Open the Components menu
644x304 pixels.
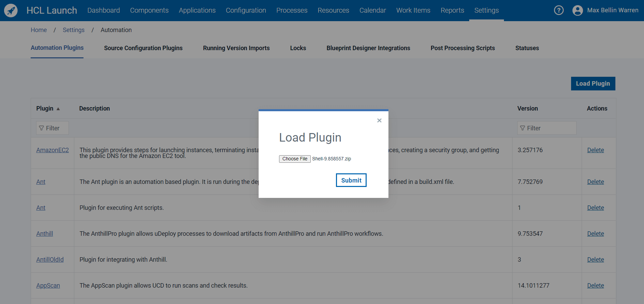click(149, 10)
